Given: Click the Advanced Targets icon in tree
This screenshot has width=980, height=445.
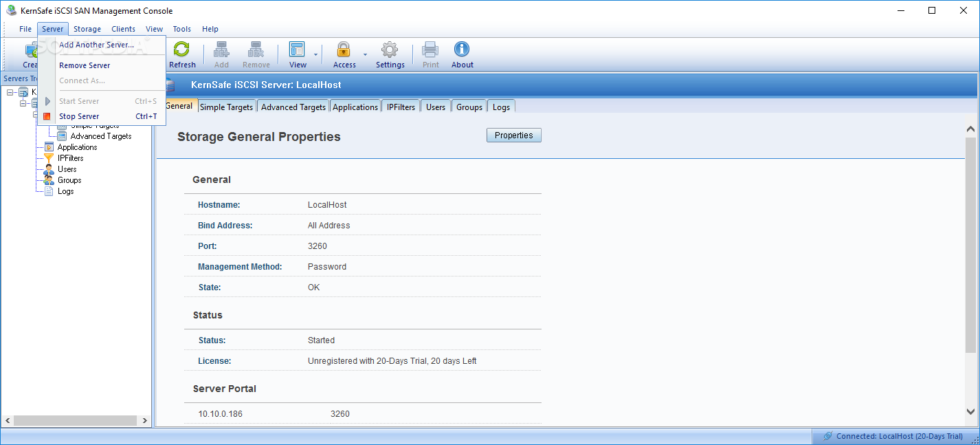Looking at the screenshot, I should (x=62, y=136).
